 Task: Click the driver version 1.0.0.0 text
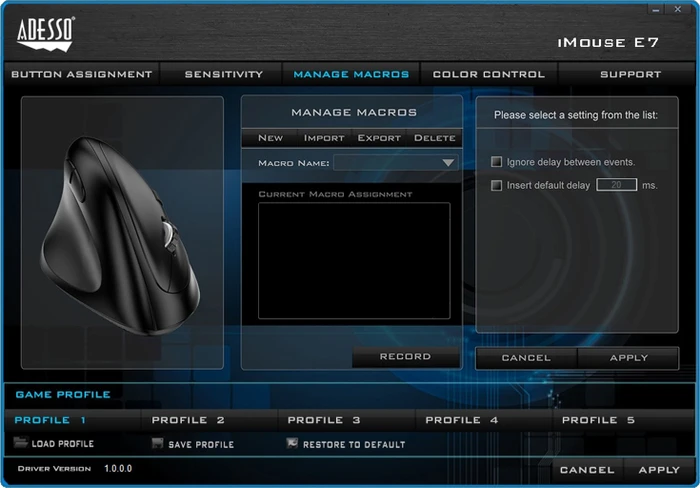[x=118, y=468]
